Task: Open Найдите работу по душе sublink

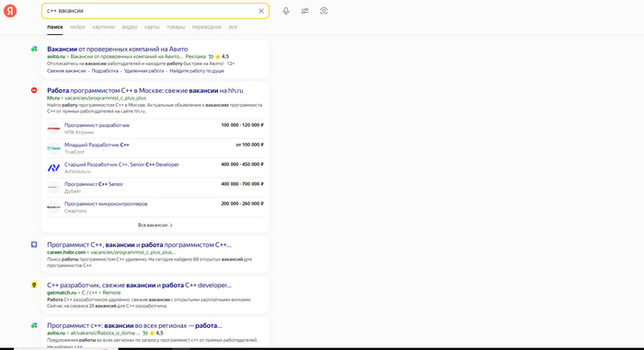Action: [x=197, y=71]
